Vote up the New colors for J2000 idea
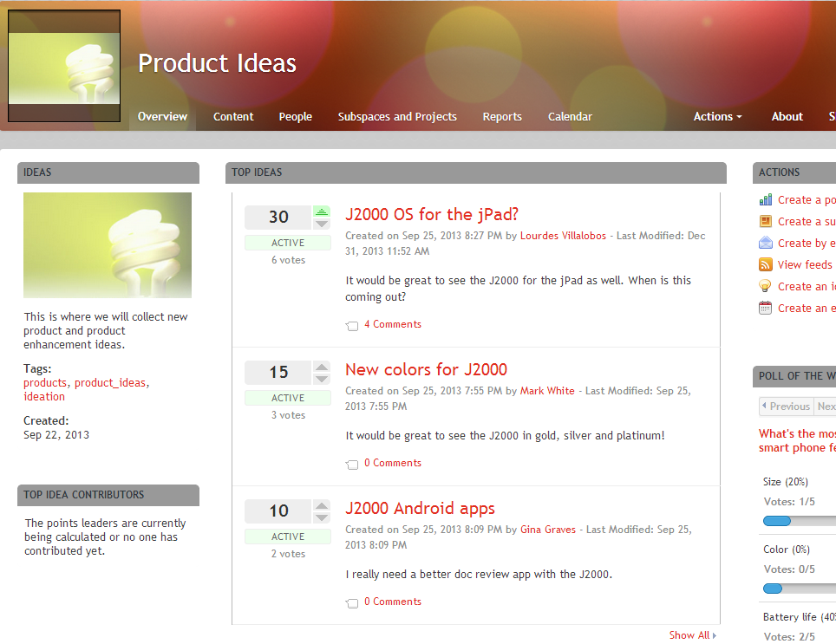This screenshot has height=644, width=836. click(x=322, y=367)
